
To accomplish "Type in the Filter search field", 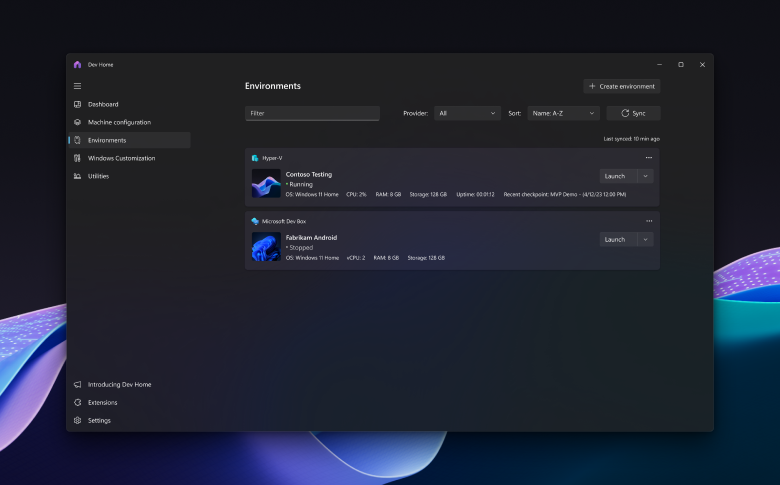I will [x=312, y=114].
